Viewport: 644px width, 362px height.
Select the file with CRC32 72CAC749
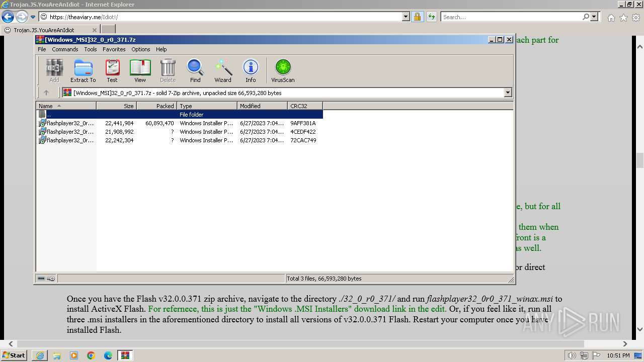coord(180,140)
